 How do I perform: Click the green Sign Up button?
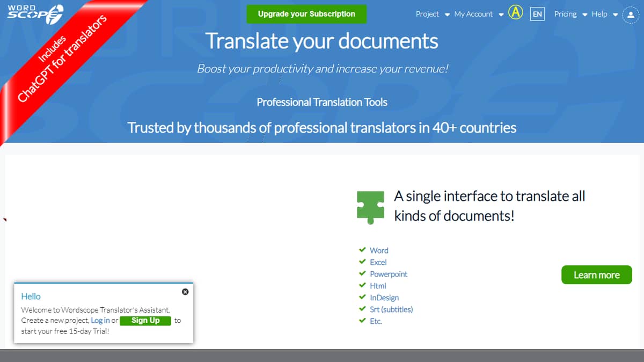click(145, 321)
